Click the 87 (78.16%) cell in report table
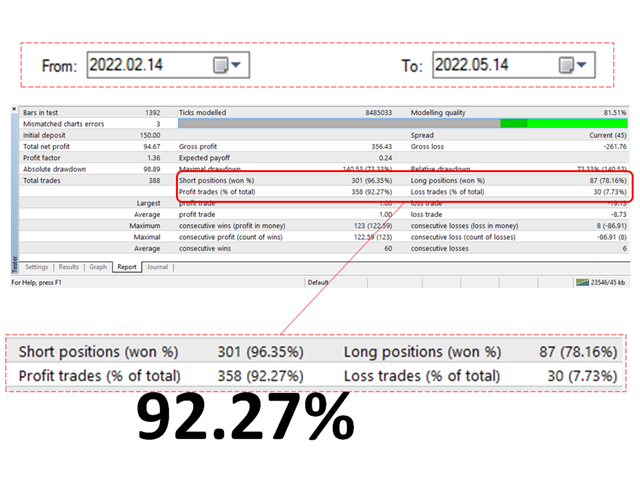Screen dimensions: 640x480 (x=608, y=180)
